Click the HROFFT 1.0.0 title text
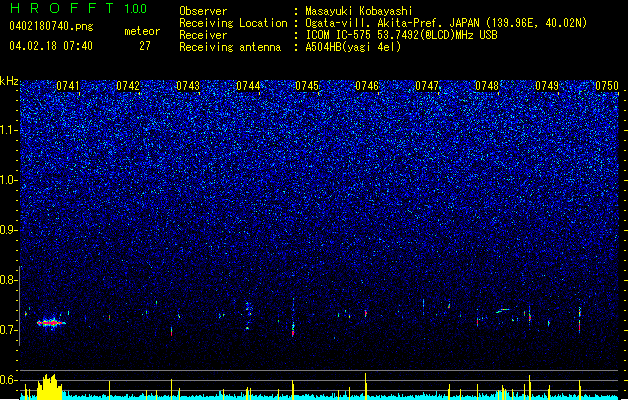The image size is (629, 400). pos(79,8)
